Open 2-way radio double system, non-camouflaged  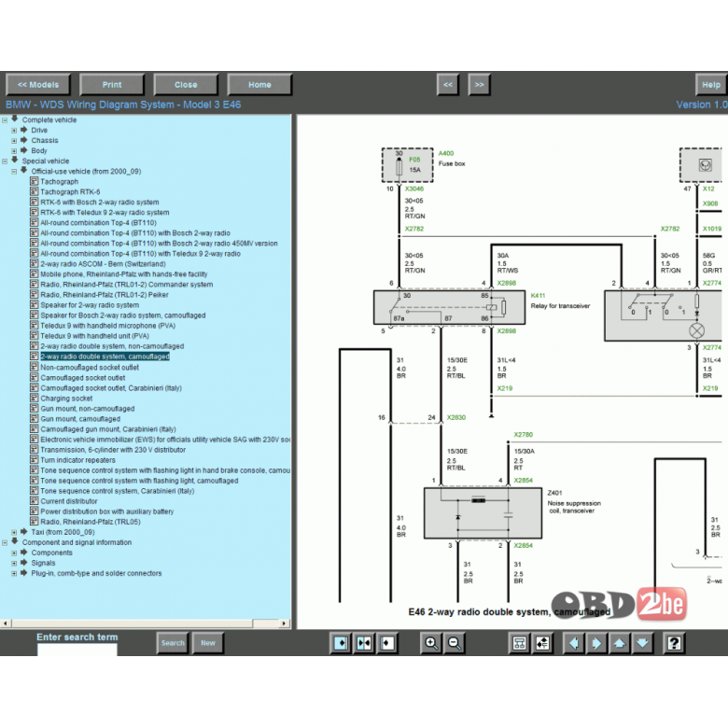coord(112,346)
